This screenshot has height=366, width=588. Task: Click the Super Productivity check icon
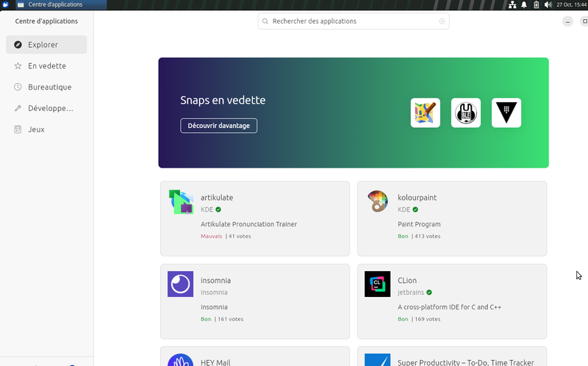pos(377,360)
